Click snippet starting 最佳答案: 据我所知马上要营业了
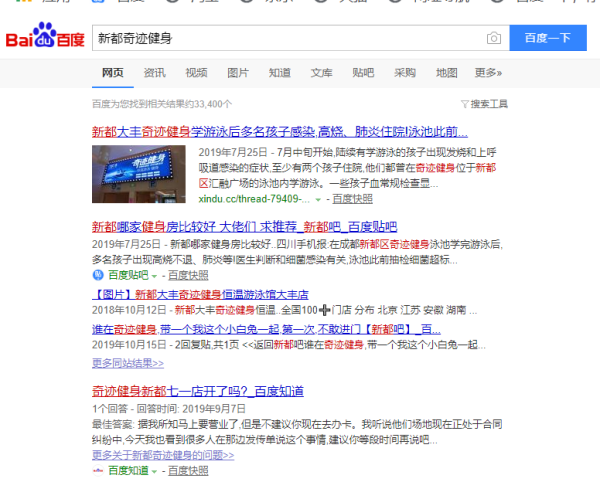 pyautogui.click(x=297, y=432)
